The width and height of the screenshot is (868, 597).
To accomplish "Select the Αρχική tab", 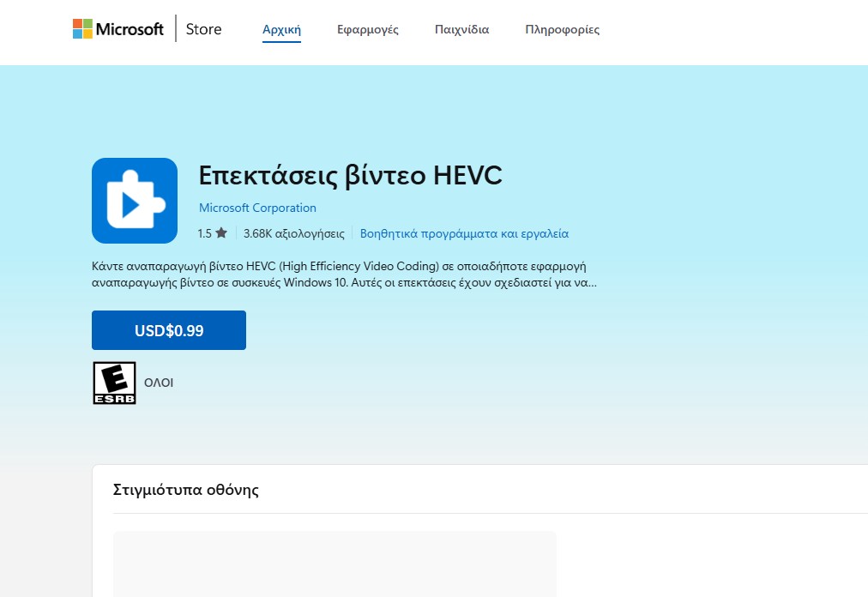I will pos(282,29).
